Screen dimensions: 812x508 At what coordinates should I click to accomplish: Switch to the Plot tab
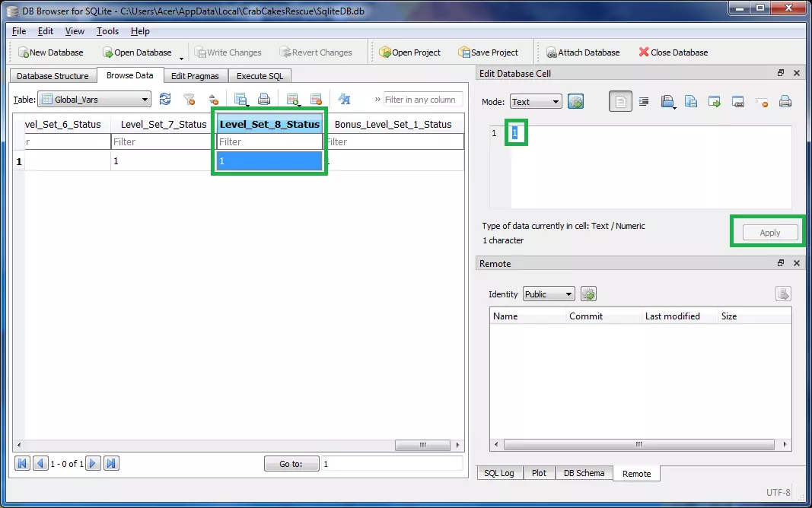click(x=539, y=473)
